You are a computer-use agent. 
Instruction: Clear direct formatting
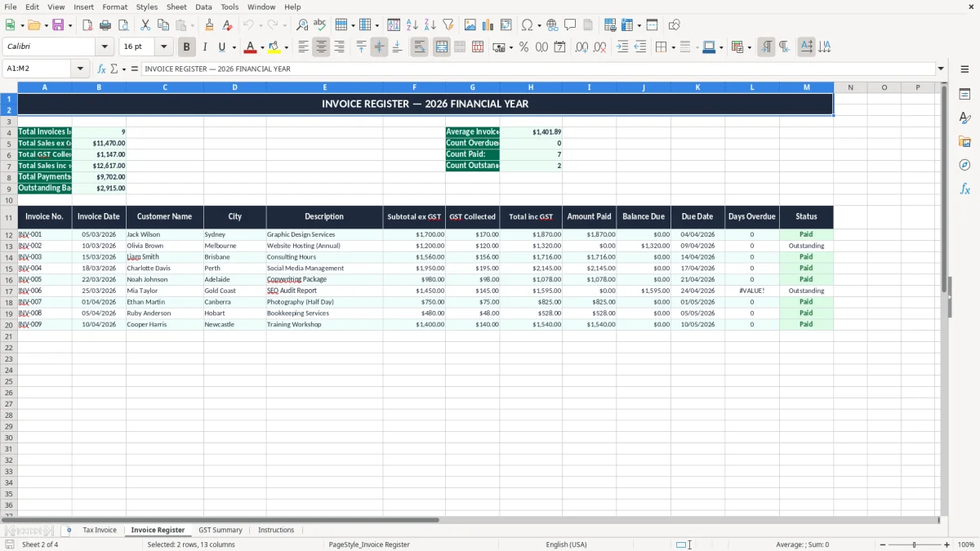tap(227, 25)
